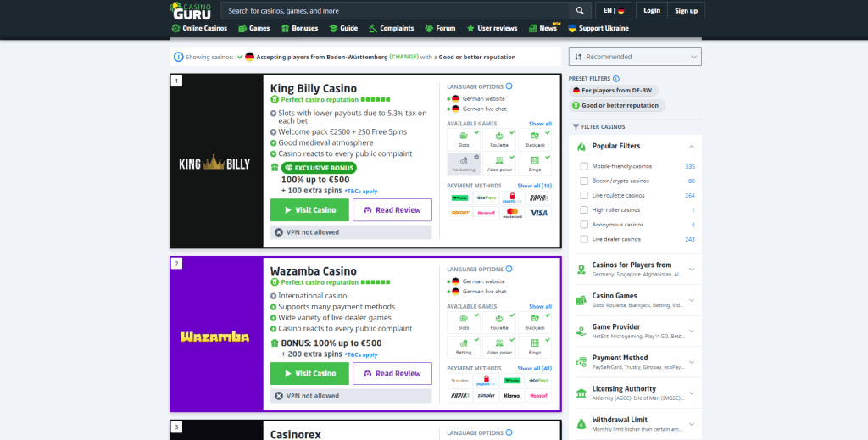The height and width of the screenshot is (440, 868).
Task: Expand the Casinos for Players from filter
Action: point(635,269)
